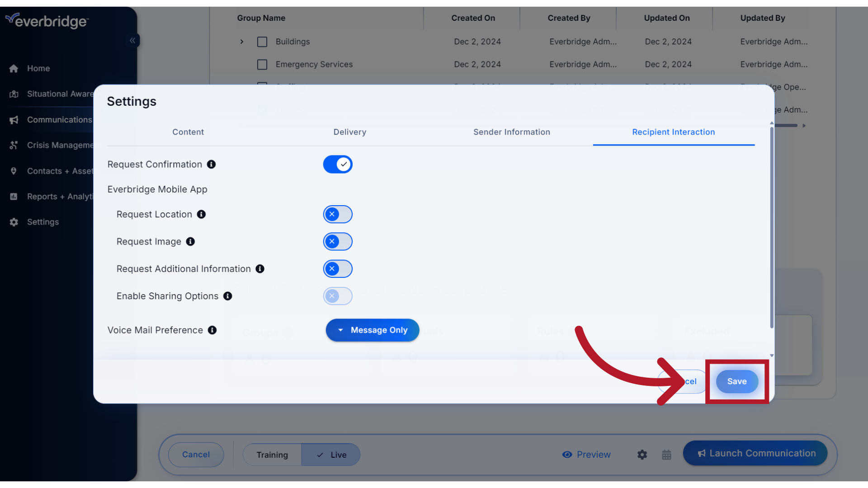The image size is (868, 488).
Task: Open Communications section
Action: coord(60,119)
